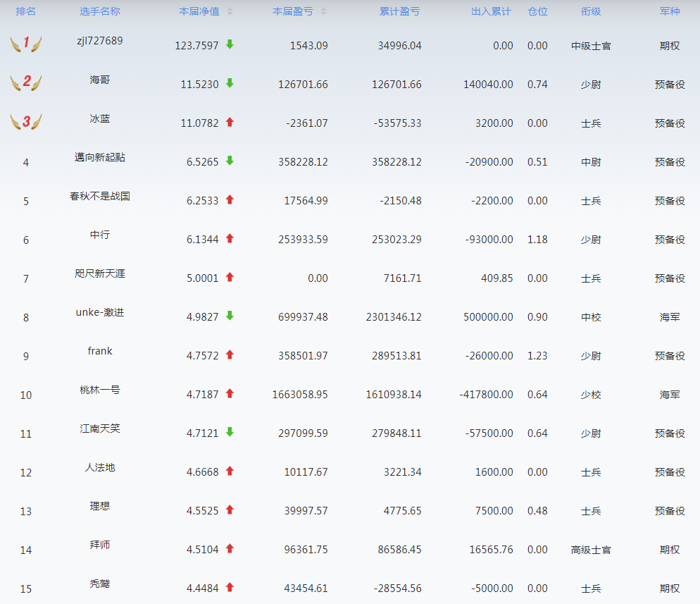
Task: Open player 咫尺新天涯's profile
Action: click(x=100, y=273)
